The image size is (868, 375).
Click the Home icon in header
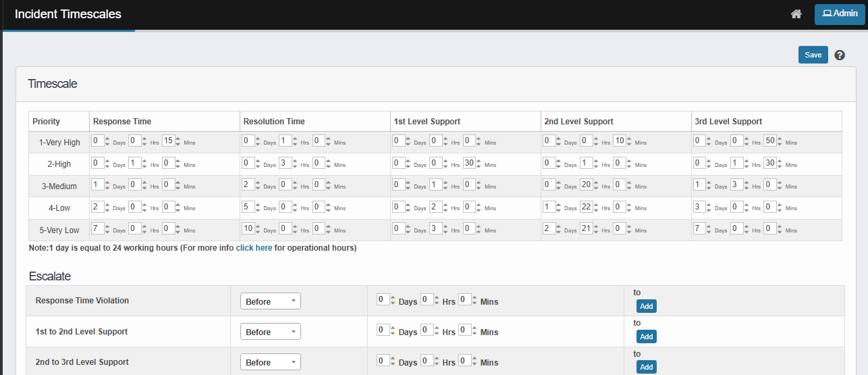click(796, 14)
